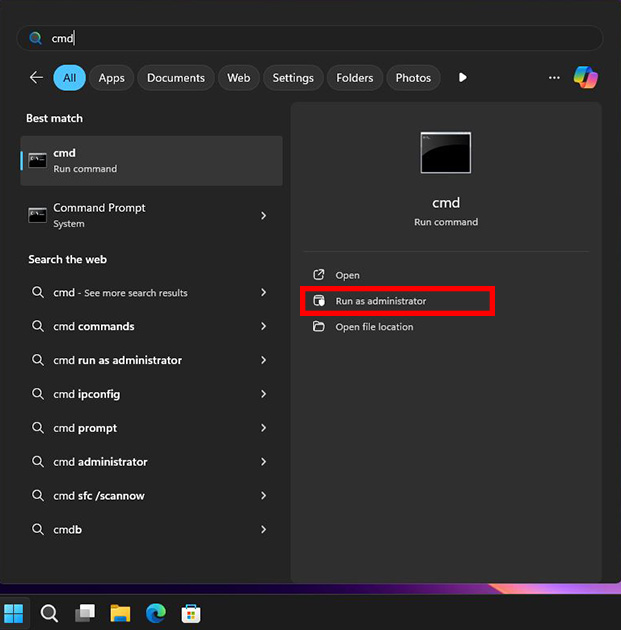
Task: Switch to the Folders filter tab
Action: 355,78
